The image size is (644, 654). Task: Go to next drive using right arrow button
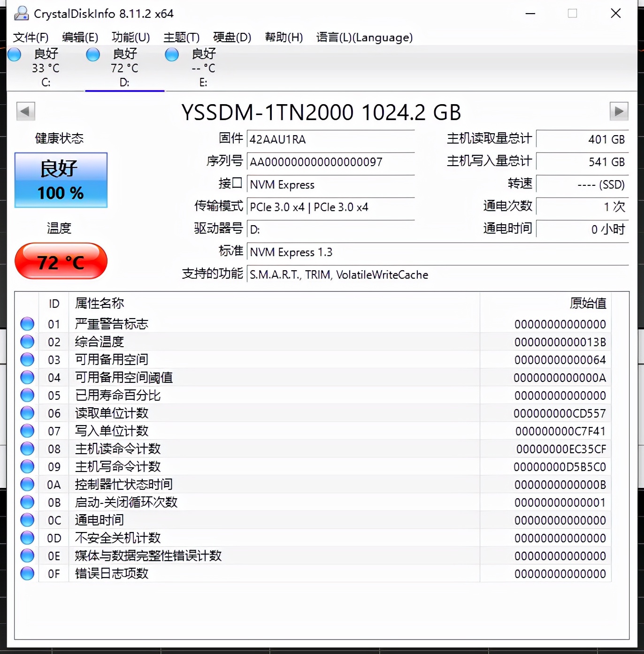tap(618, 111)
